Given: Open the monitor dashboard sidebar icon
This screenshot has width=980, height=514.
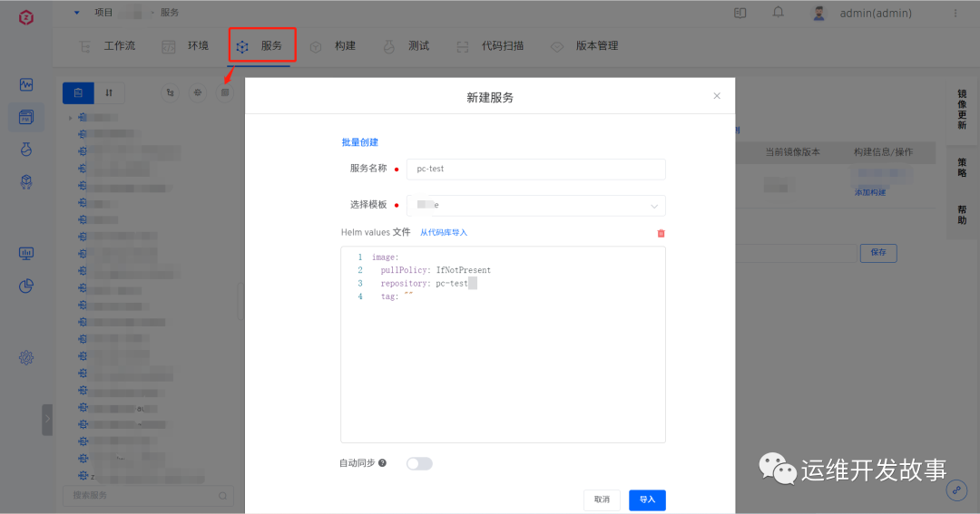Looking at the screenshot, I should click(x=26, y=253).
